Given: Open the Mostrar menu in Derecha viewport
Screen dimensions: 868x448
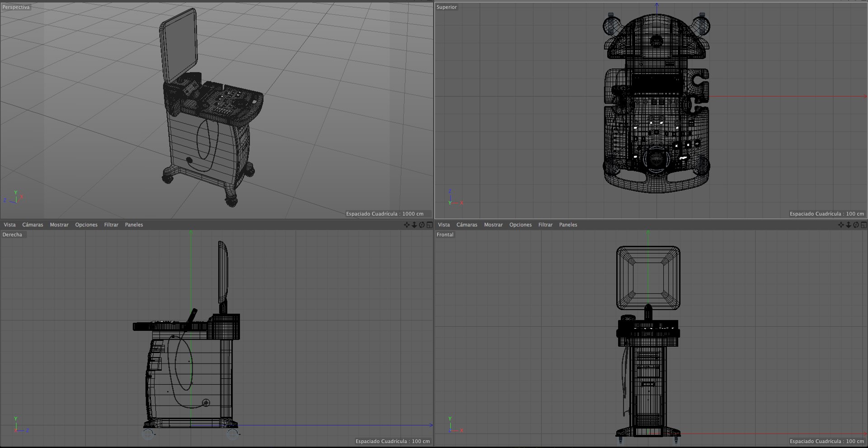Looking at the screenshot, I should click(59, 225).
